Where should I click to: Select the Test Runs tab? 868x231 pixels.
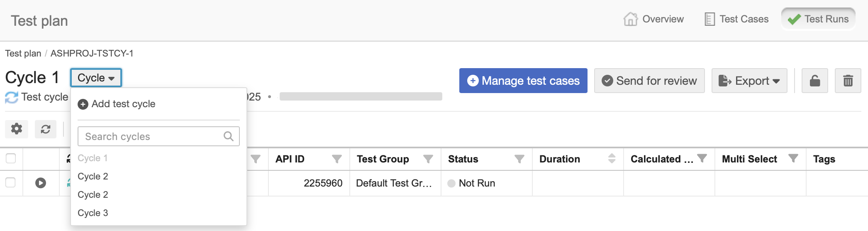pyautogui.click(x=818, y=19)
